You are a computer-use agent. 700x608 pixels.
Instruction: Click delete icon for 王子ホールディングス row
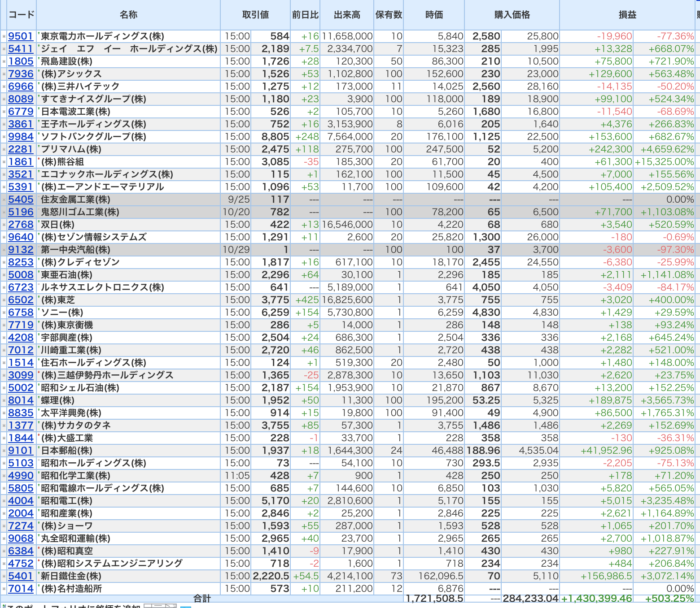coord(4,124)
